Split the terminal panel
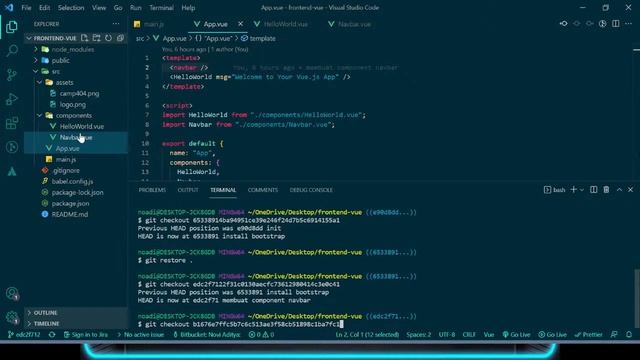Image resolution: width=640 pixels, height=360 pixels. (593, 190)
